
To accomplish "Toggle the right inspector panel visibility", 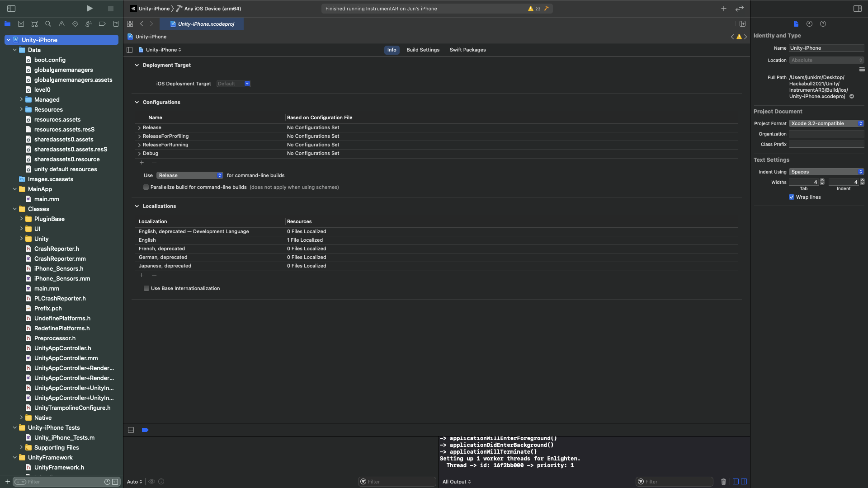I will [x=857, y=8].
